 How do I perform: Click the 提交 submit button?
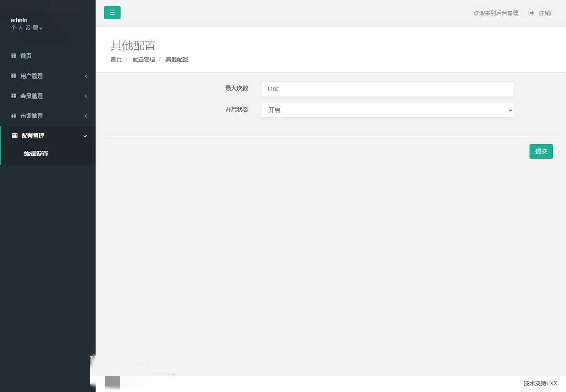(x=541, y=151)
